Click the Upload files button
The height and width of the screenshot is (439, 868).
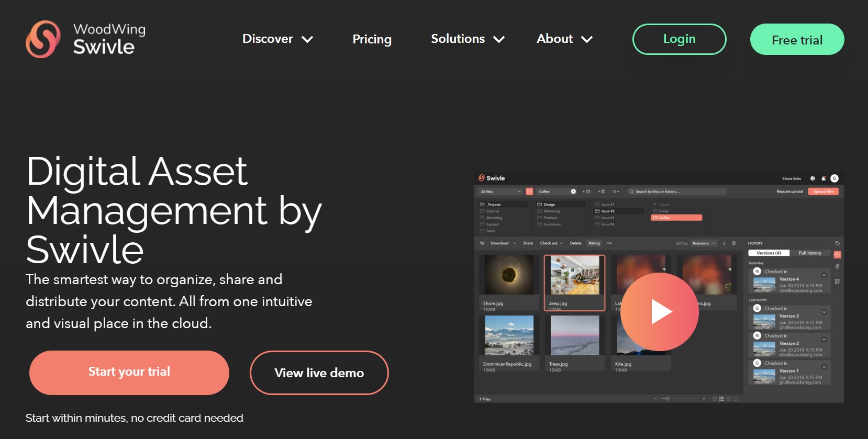824,192
